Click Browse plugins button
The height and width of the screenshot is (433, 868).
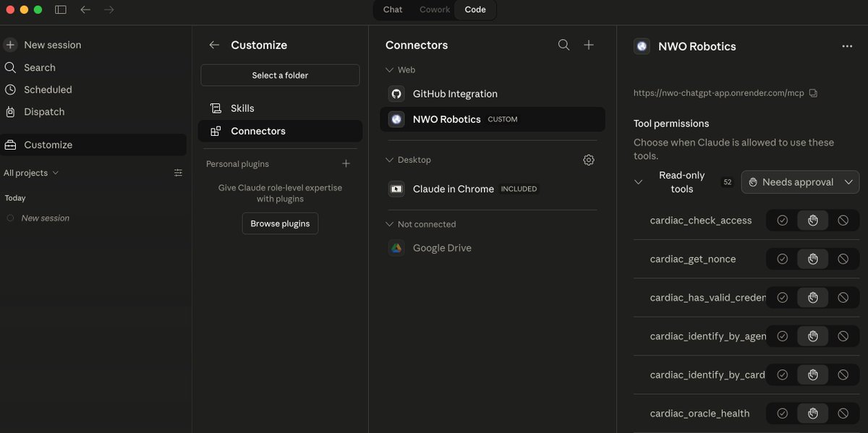(280, 223)
